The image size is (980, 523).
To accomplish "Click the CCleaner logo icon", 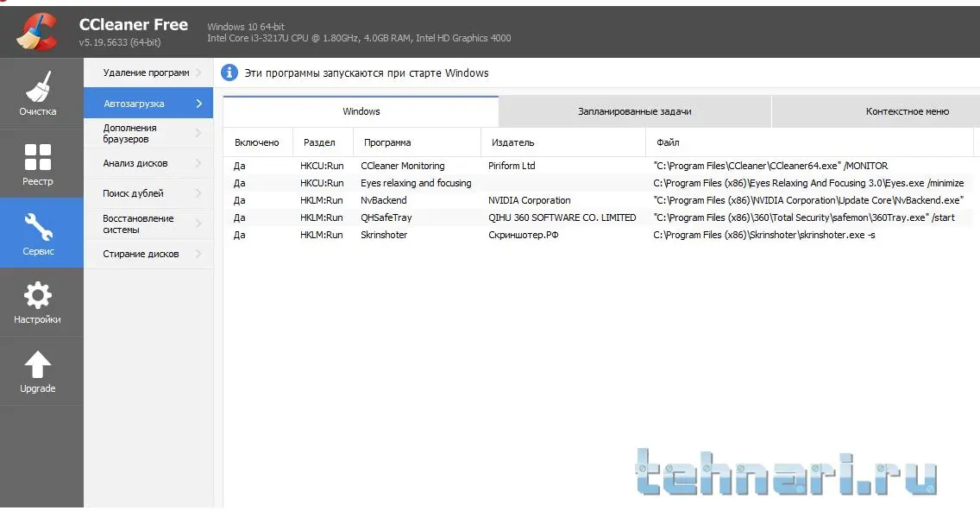I will (x=37, y=31).
